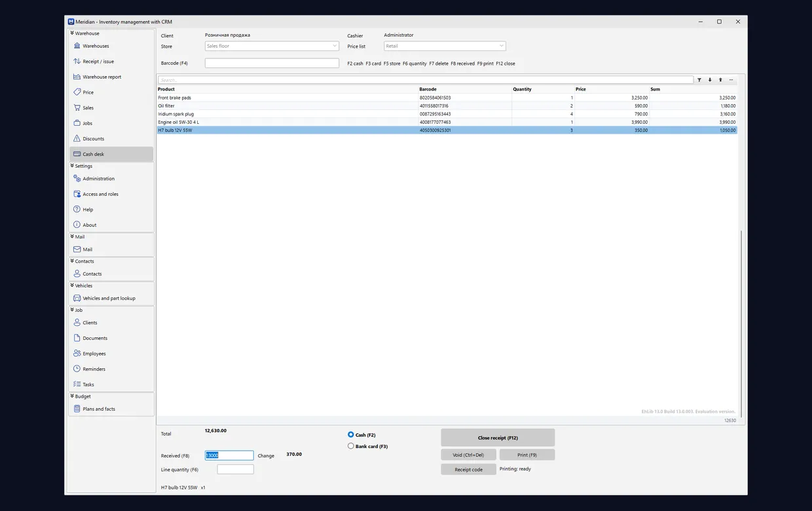Open the Administration gears icon
Image resolution: width=812 pixels, height=511 pixels.
coord(77,178)
